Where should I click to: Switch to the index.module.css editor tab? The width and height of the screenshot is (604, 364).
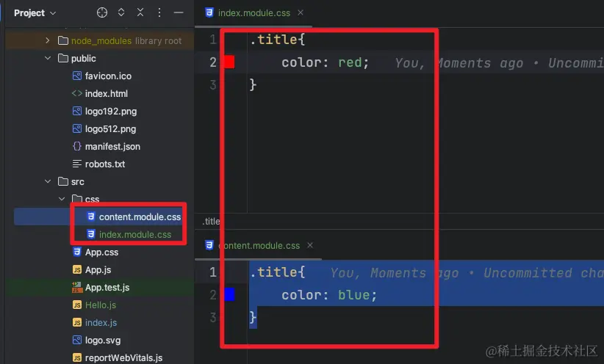click(254, 13)
